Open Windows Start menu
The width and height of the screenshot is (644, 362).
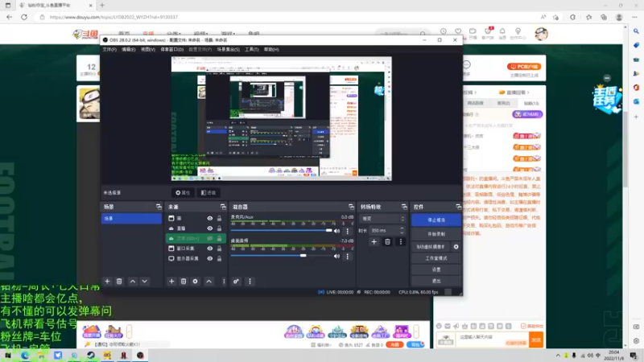(x=8, y=356)
